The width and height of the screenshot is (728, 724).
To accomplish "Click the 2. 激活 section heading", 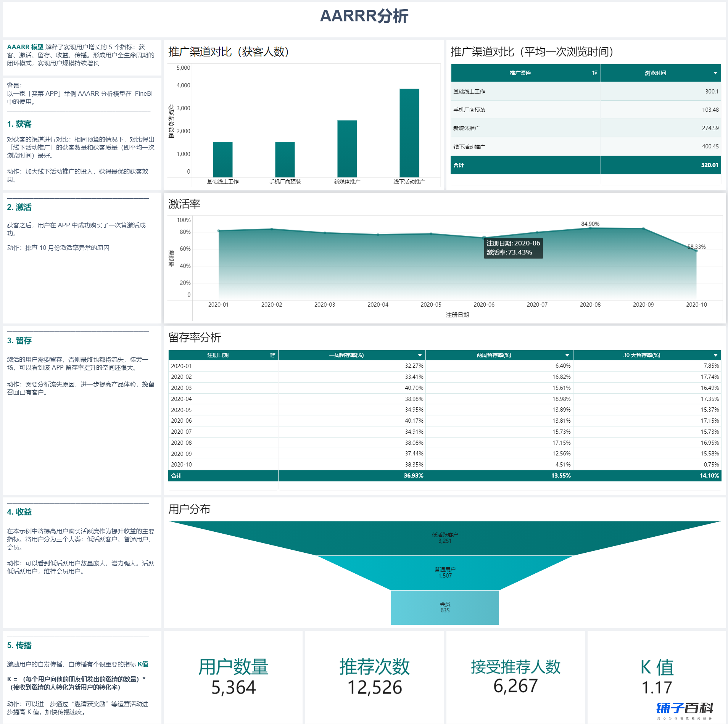I will click(19, 207).
